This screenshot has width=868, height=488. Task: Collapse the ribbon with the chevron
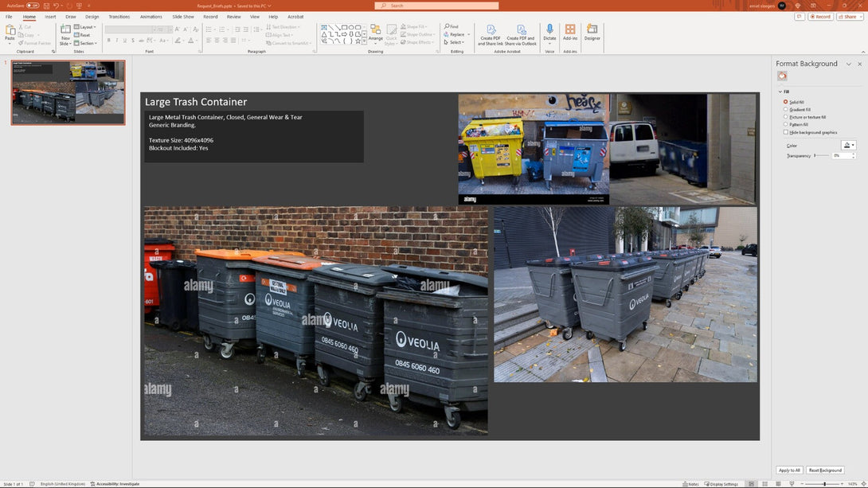tap(863, 52)
